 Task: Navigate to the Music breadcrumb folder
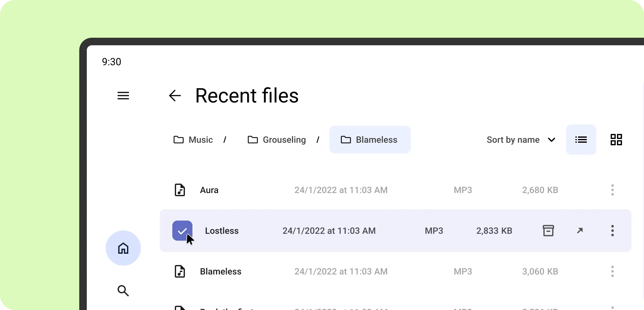(x=193, y=140)
